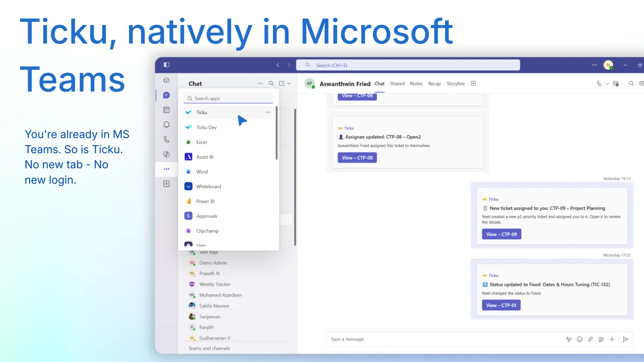
Task: Click the add people icon in chat header
Action: click(615, 83)
